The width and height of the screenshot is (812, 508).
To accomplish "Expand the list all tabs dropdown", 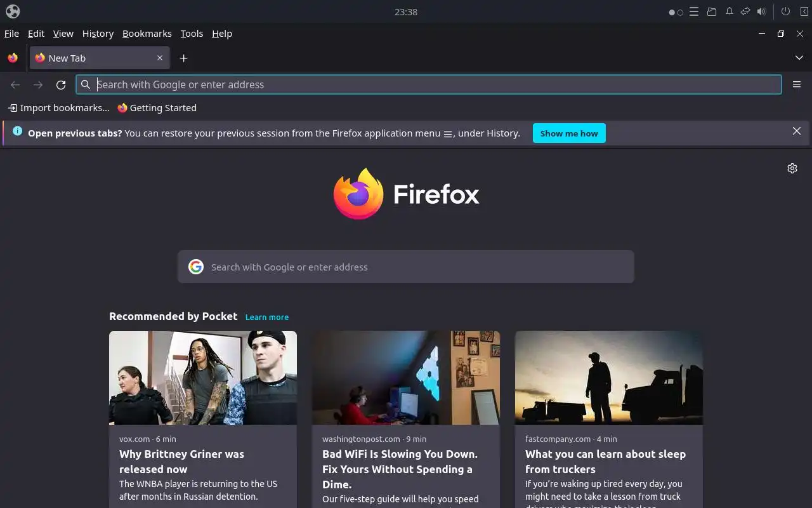I will [799, 58].
